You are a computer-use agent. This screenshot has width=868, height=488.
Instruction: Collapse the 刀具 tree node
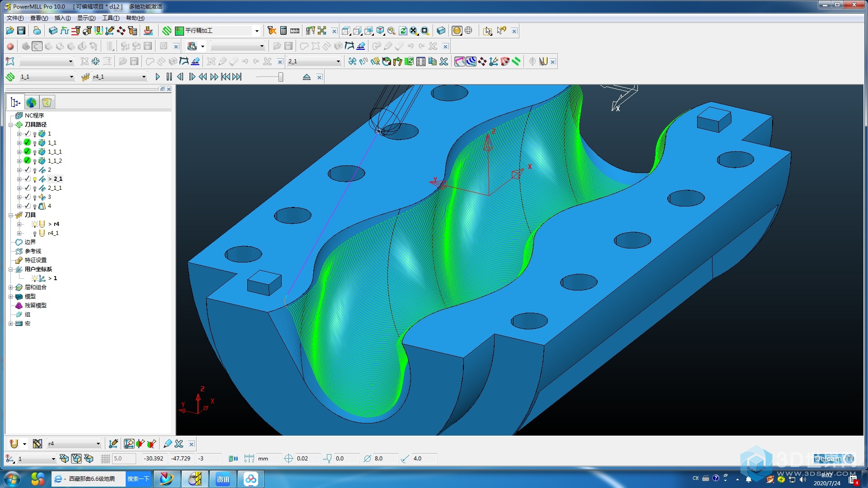click(x=11, y=215)
